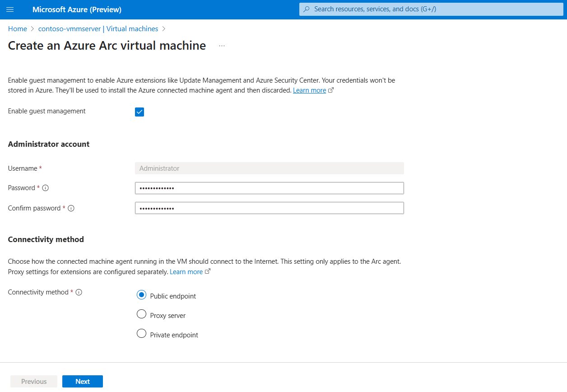Click Microsoft Azure (Preview) title

pos(77,9)
